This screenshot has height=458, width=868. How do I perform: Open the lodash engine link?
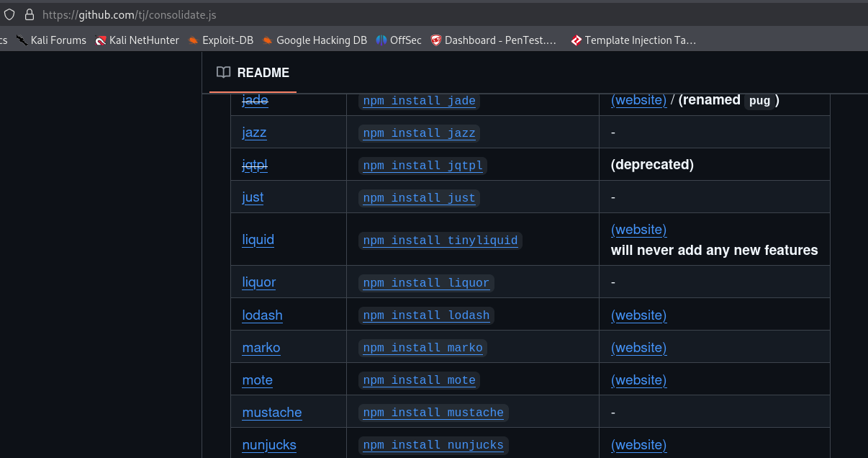coord(262,315)
